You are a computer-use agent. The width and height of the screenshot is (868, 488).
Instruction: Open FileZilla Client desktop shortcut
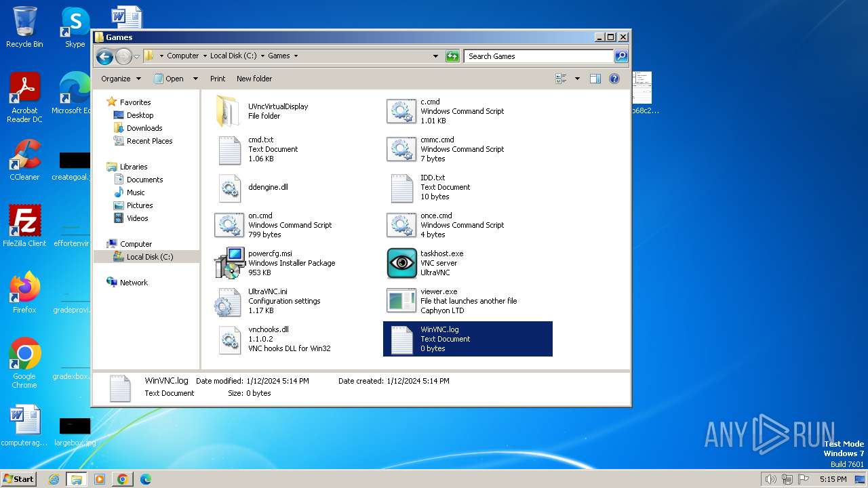(x=24, y=226)
